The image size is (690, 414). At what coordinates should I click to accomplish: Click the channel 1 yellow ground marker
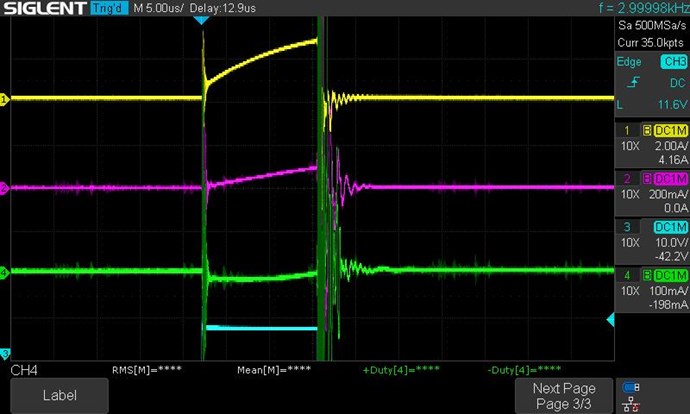(x=4, y=99)
